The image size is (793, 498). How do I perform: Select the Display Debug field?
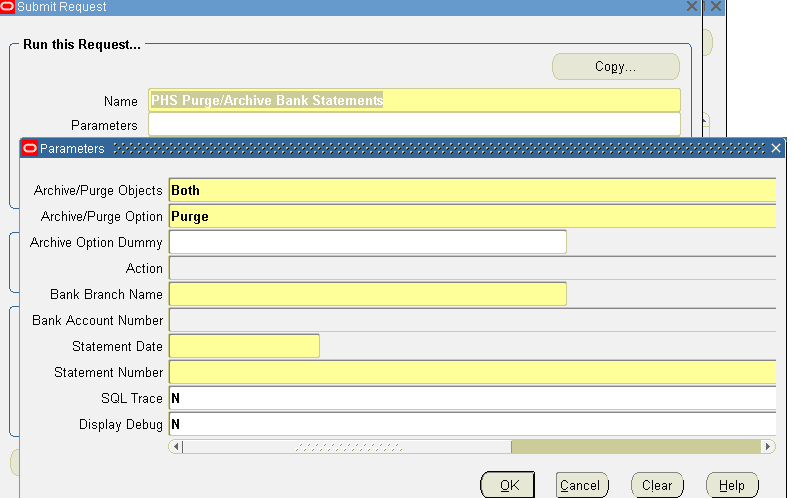(472, 424)
